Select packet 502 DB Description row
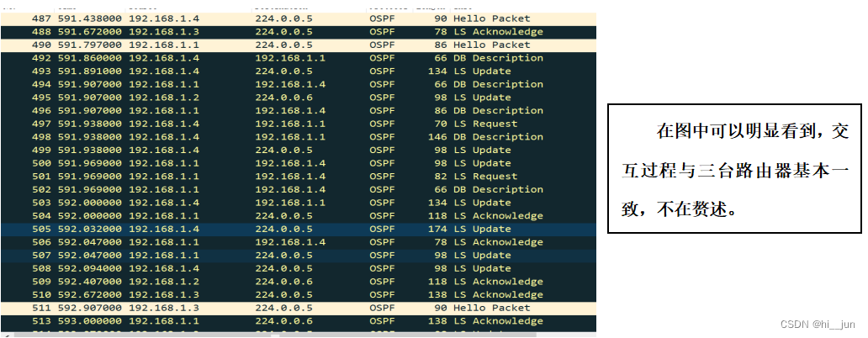 tap(299, 190)
